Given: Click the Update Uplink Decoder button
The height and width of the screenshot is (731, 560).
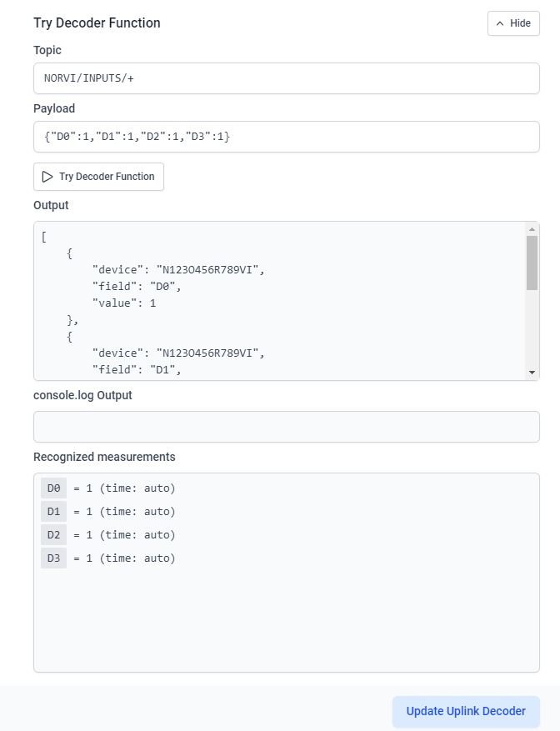Looking at the screenshot, I should 466,711.
